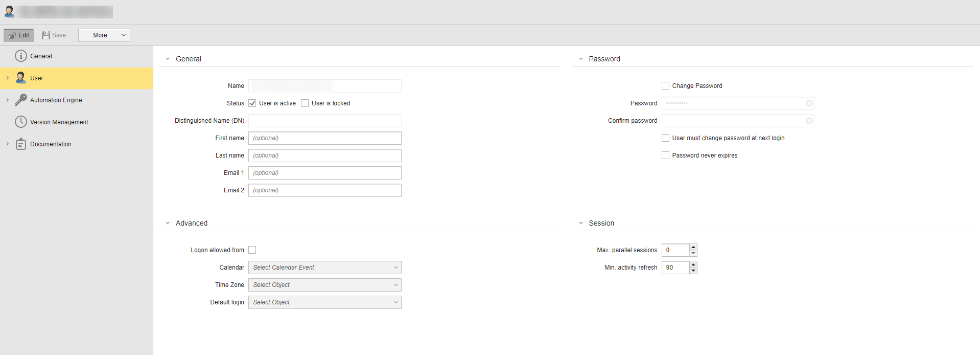Open the Documentation sidebar item
Viewport: 980px width, 355px height.
tap(77, 144)
